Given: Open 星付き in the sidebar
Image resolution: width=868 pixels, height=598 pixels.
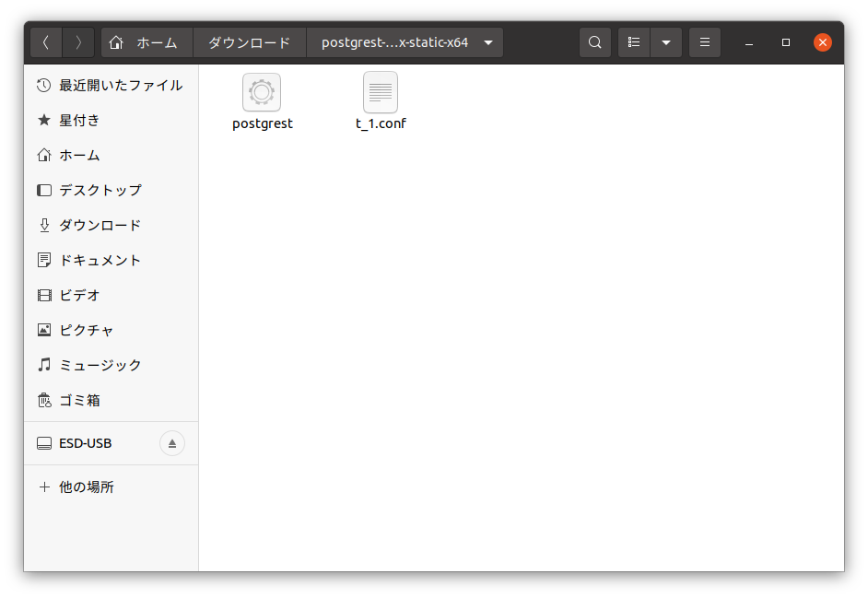Looking at the screenshot, I should pos(111,120).
